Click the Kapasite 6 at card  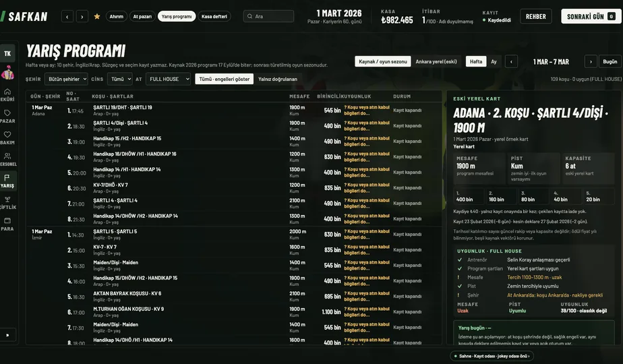coord(589,169)
